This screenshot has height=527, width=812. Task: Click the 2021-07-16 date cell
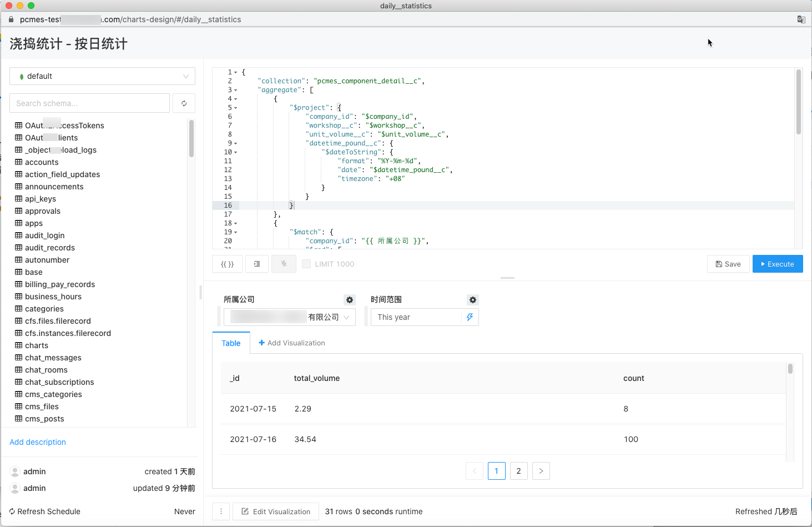click(253, 439)
